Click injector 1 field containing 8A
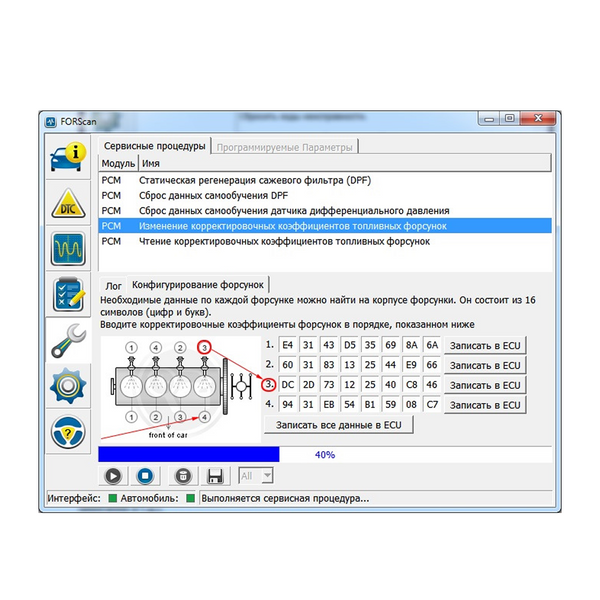This screenshot has width=600, height=600. coord(411,345)
